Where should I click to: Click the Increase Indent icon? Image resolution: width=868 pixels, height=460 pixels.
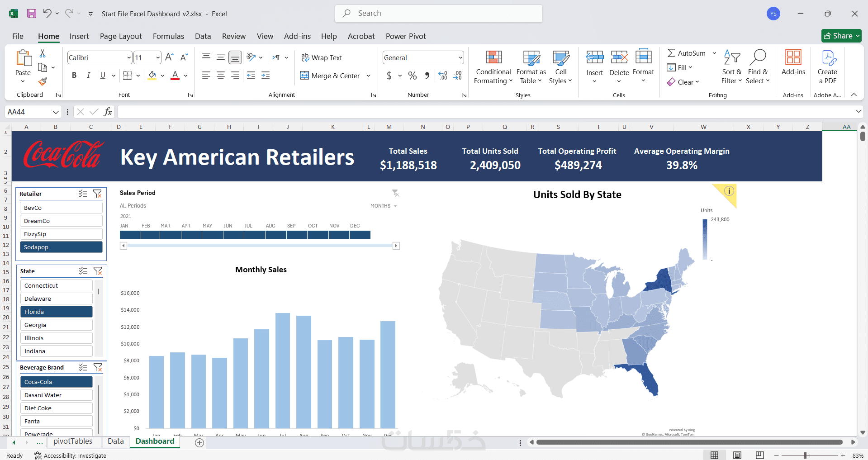point(266,76)
